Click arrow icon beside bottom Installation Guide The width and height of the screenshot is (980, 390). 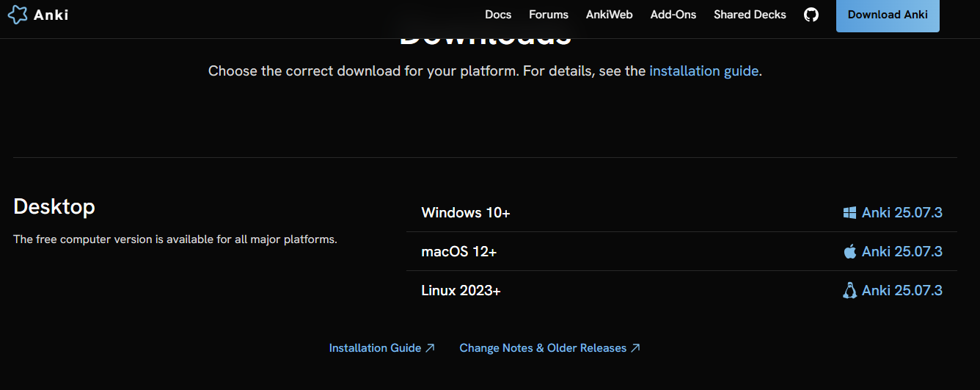tap(431, 348)
